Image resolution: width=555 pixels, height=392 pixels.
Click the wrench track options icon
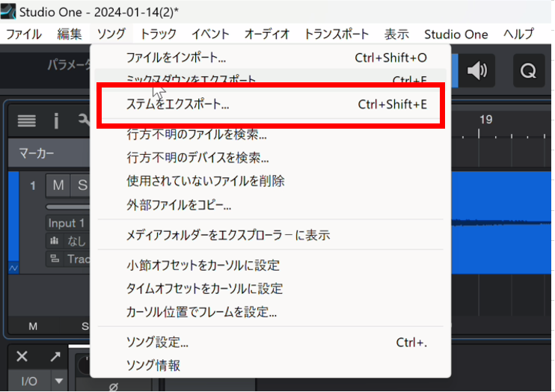pos(84,120)
